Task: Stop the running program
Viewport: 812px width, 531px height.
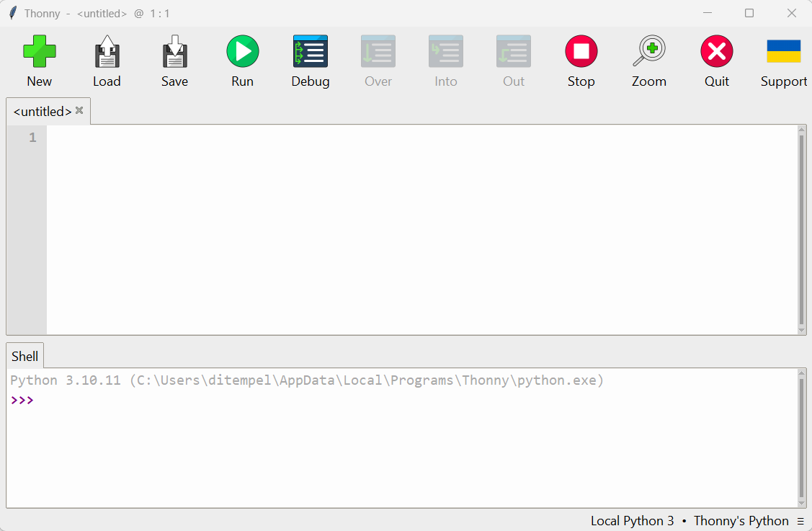Action: pos(581,53)
